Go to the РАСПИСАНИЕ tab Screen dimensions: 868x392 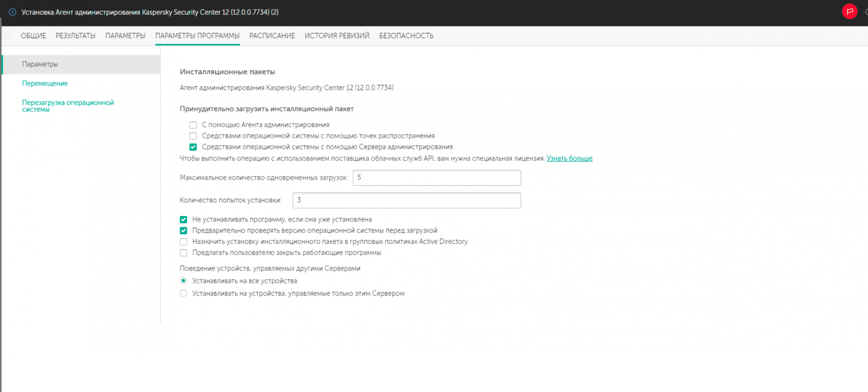coord(272,36)
